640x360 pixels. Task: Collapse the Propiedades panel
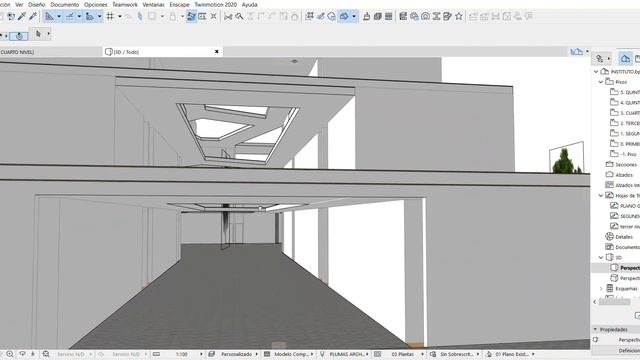(595, 329)
